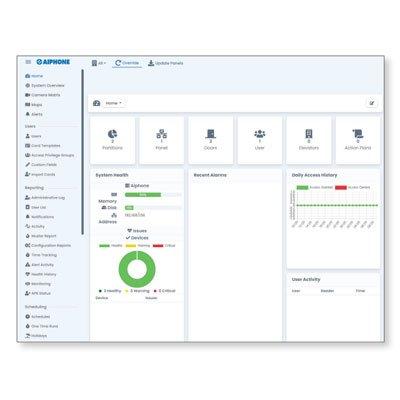Viewport: 400px width, 400px height.
Task: Click the Configuration Reports gears icon
Action: tap(28, 245)
